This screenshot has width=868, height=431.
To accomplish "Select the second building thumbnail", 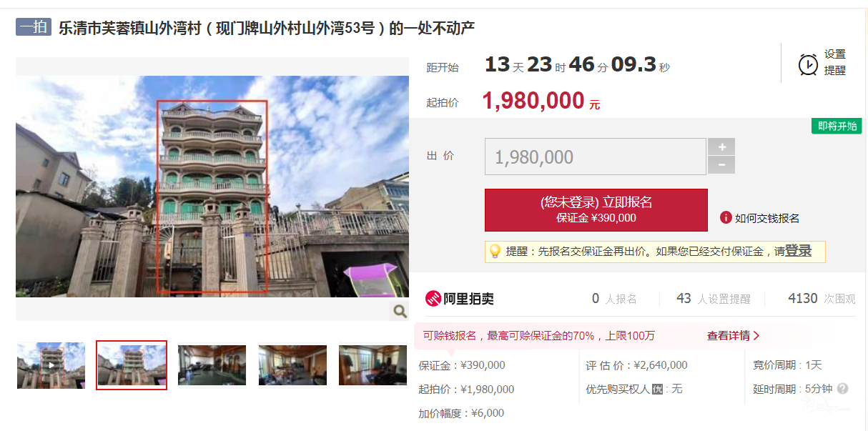I will pos(132,365).
